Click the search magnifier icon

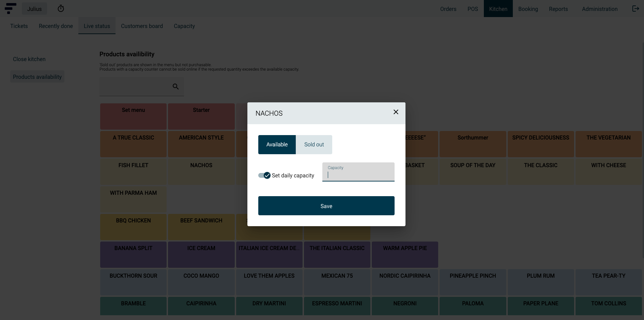pyautogui.click(x=175, y=87)
